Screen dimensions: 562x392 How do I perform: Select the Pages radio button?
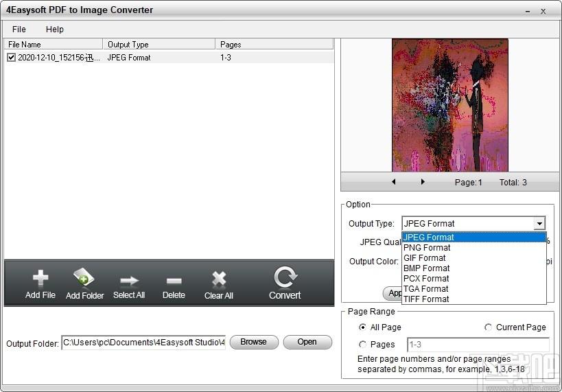(x=362, y=345)
